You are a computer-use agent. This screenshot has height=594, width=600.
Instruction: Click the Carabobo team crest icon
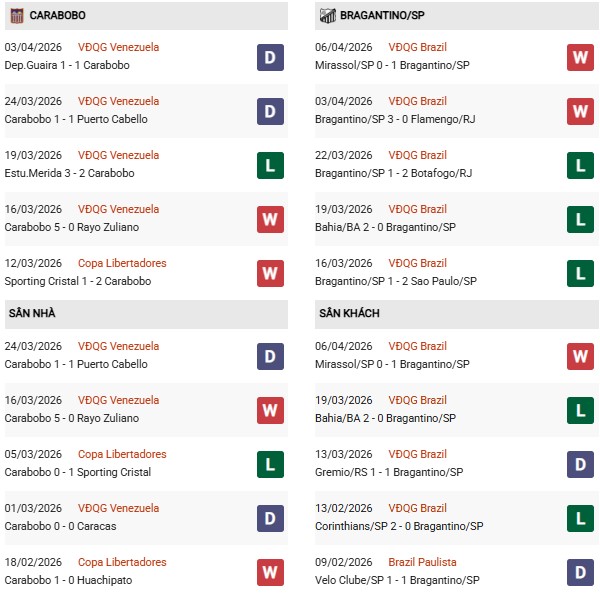coord(15,15)
